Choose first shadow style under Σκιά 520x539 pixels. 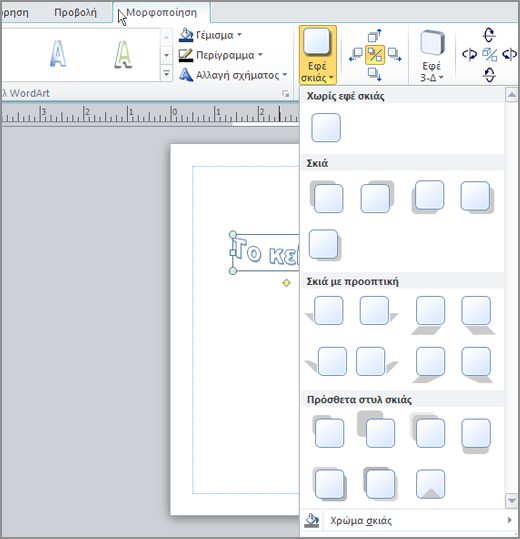[x=327, y=197]
